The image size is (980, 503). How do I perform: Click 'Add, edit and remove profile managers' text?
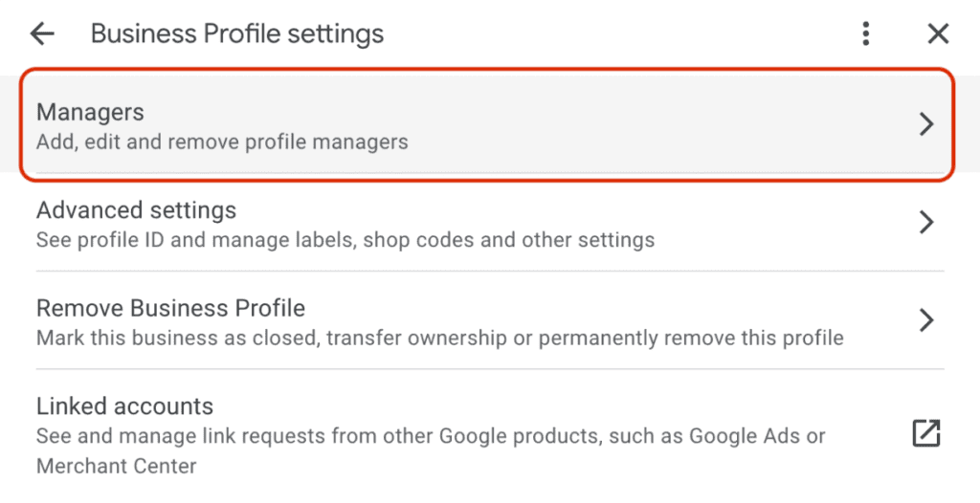[x=222, y=142]
